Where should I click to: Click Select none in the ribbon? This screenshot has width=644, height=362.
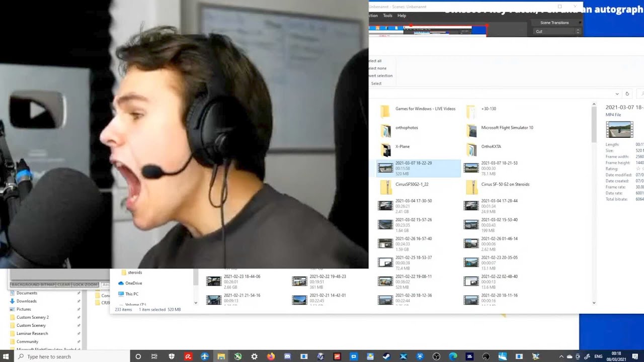click(377, 68)
